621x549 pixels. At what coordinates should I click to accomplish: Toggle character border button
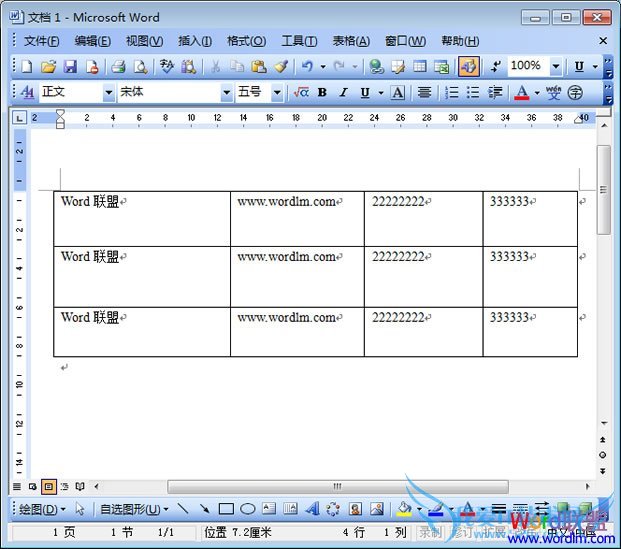coord(398,92)
